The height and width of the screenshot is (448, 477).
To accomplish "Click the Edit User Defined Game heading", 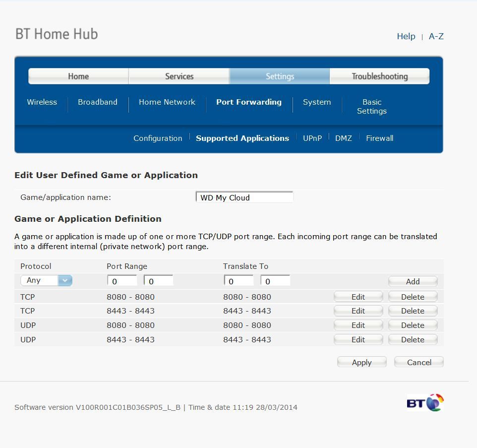I will pyautogui.click(x=106, y=175).
